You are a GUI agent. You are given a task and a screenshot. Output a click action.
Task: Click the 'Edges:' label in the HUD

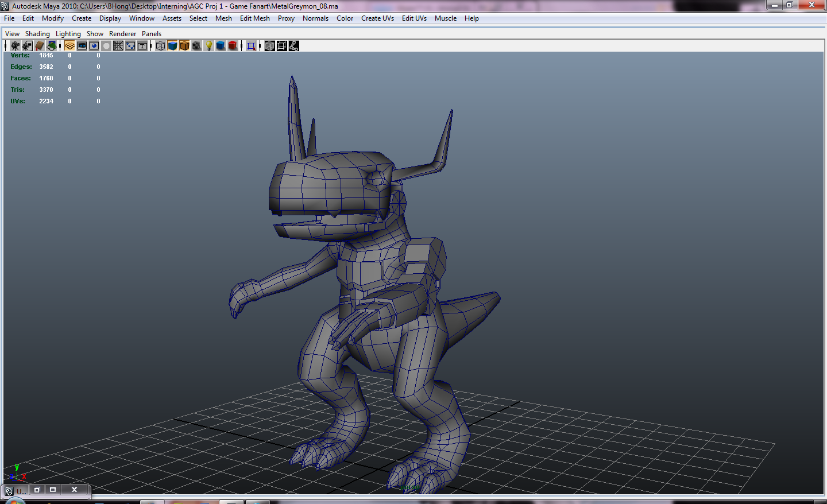(x=21, y=67)
